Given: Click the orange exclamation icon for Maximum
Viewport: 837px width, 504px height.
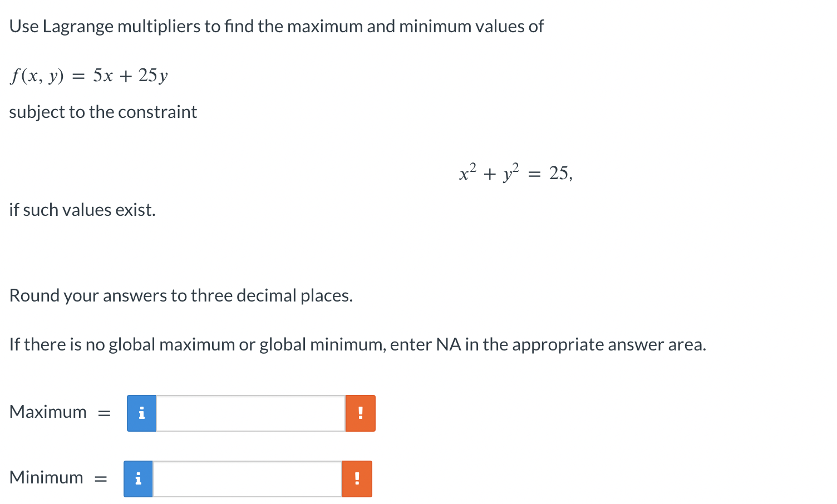Looking at the screenshot, I should pyautogui.click(x=361, y=413).
